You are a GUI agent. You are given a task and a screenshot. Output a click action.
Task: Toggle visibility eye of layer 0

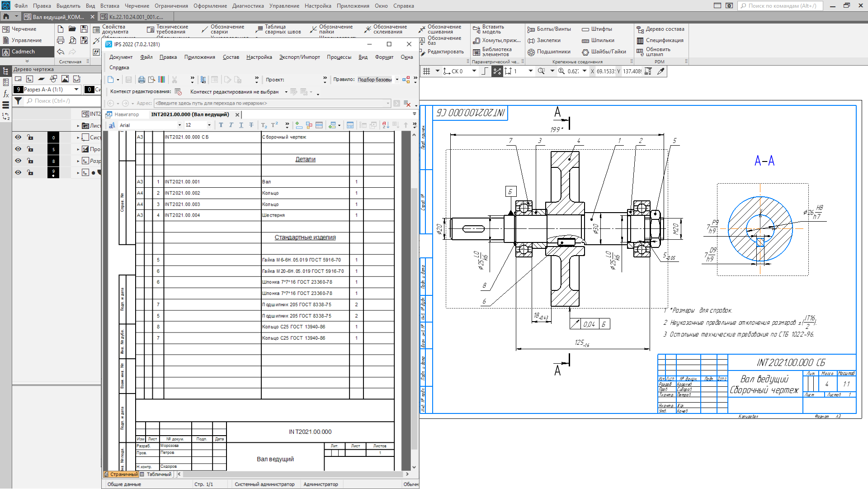[18, 137]
